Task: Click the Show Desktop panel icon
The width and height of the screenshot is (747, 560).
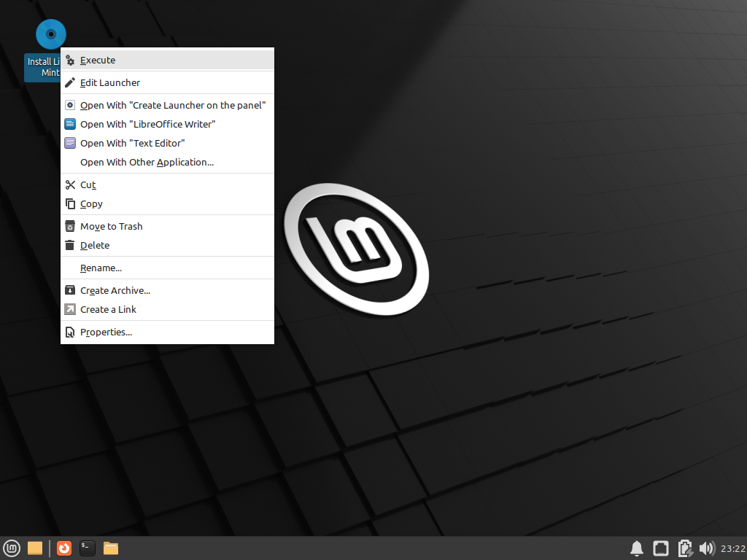Action: click(35, 548)
